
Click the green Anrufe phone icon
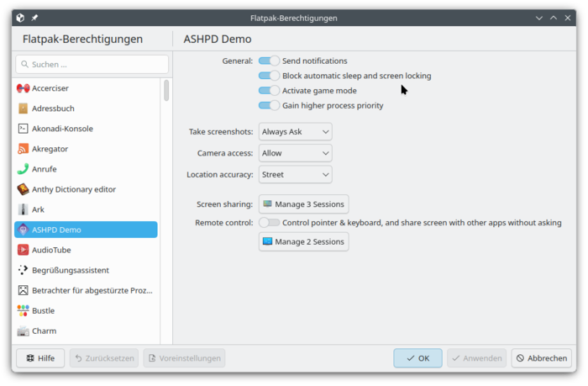point(24,169)
